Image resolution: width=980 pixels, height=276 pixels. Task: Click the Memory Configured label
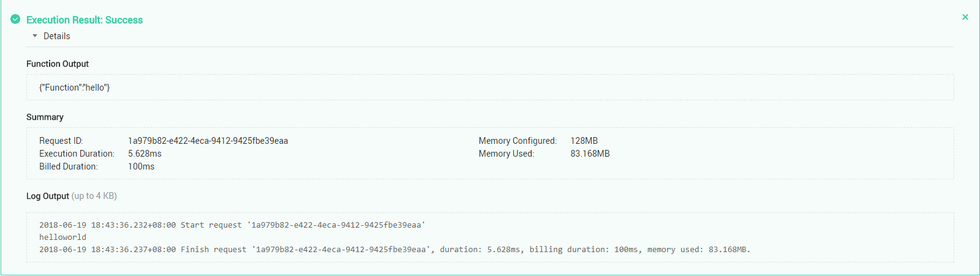[x=518, y=141]
